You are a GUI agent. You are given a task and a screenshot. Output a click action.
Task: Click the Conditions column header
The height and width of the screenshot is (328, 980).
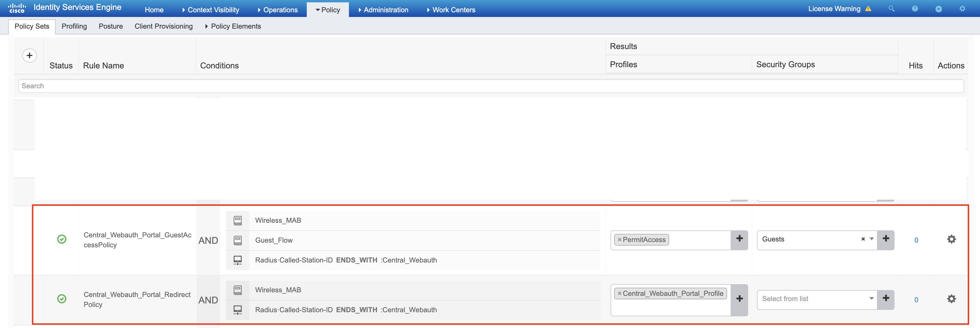click(x=220, y=65)
